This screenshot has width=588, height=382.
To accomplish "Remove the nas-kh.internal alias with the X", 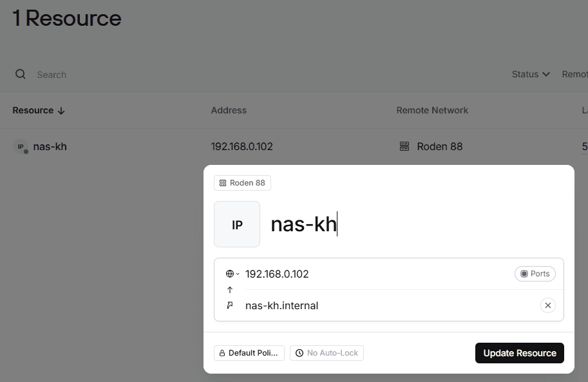I will coord(548,305).
